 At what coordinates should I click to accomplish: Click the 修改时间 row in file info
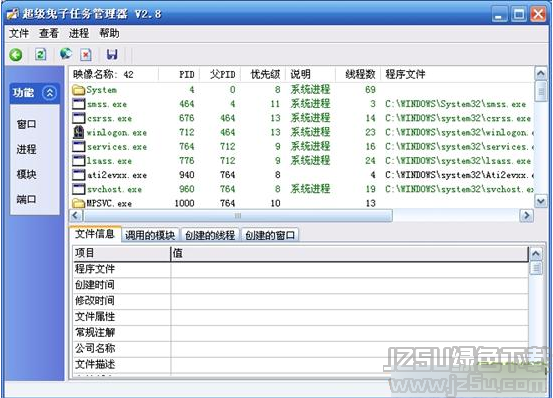pyautogui.click(x=300, y=301)
